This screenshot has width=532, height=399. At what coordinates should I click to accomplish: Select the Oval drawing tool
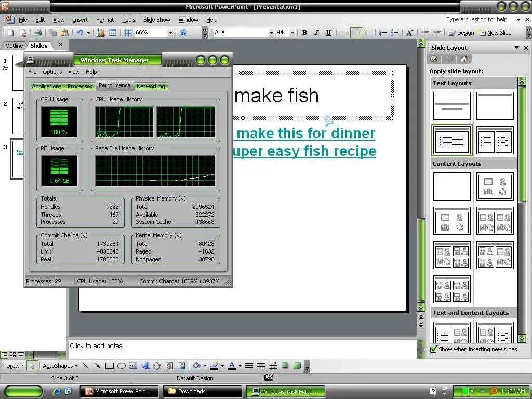(x=122, y=366)
